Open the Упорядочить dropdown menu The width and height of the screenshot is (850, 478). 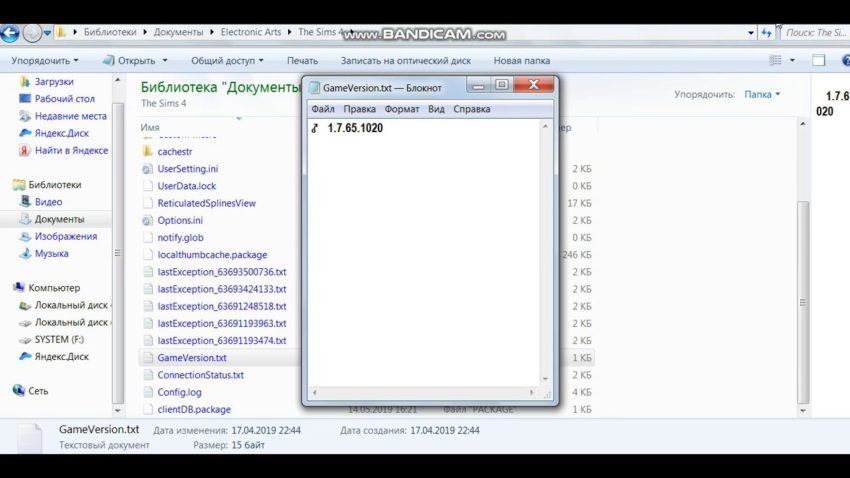coord(44,60)
